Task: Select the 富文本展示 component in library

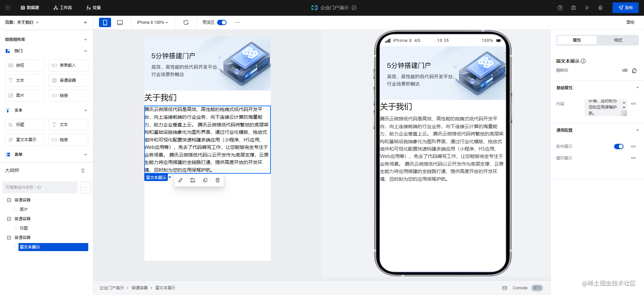Action: tap(25, 140)
